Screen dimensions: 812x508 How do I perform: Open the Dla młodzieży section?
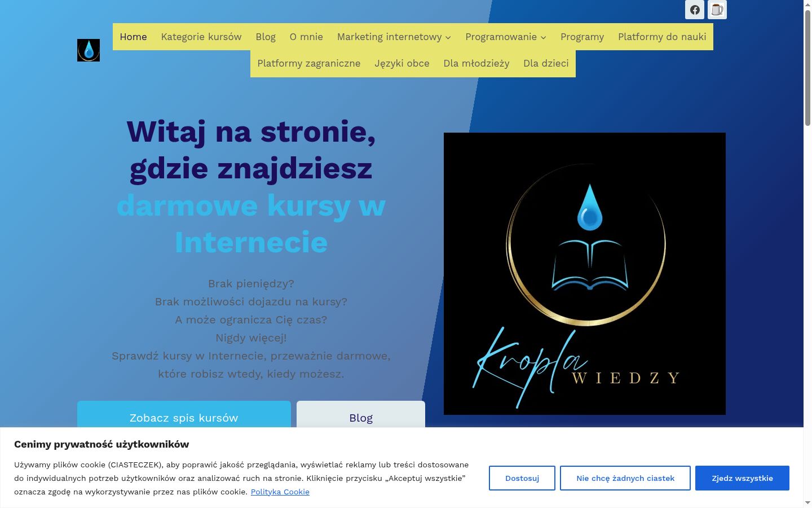point(476,63)
